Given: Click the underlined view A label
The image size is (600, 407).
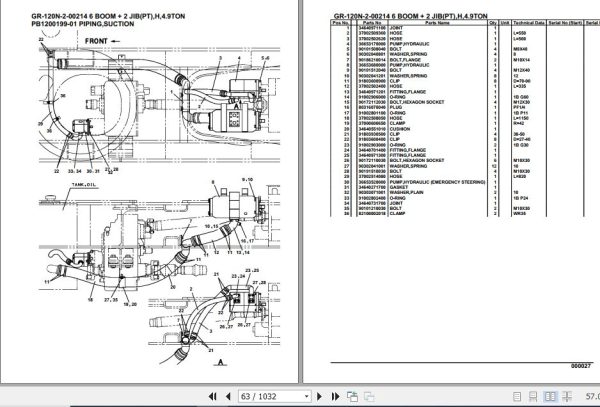Looking at the screenshot, I should [x=220, y=362].
